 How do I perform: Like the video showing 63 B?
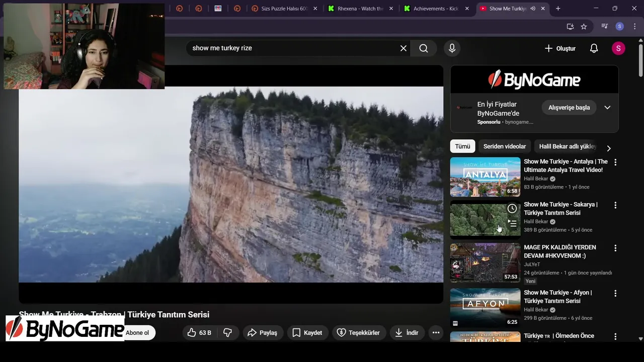tap(199, 333)
